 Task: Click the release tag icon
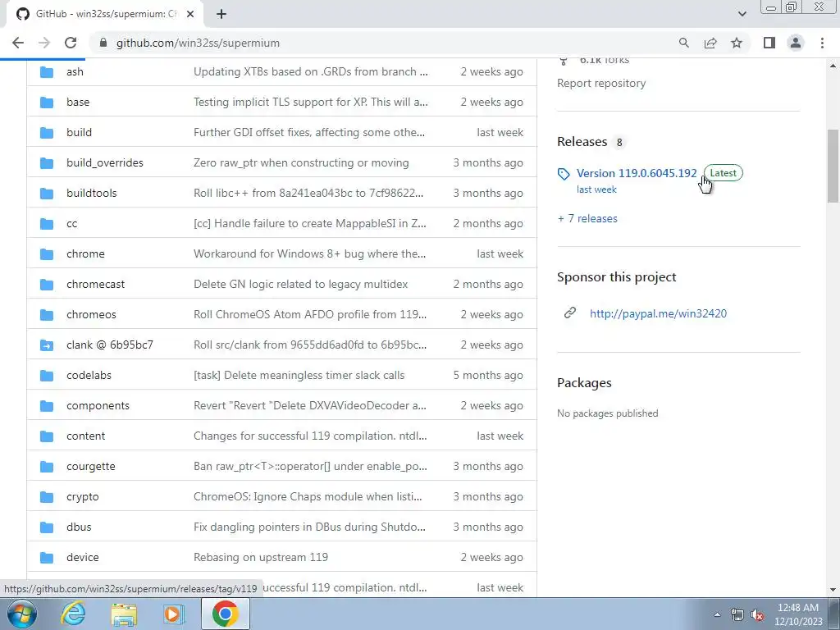[564, 174]
